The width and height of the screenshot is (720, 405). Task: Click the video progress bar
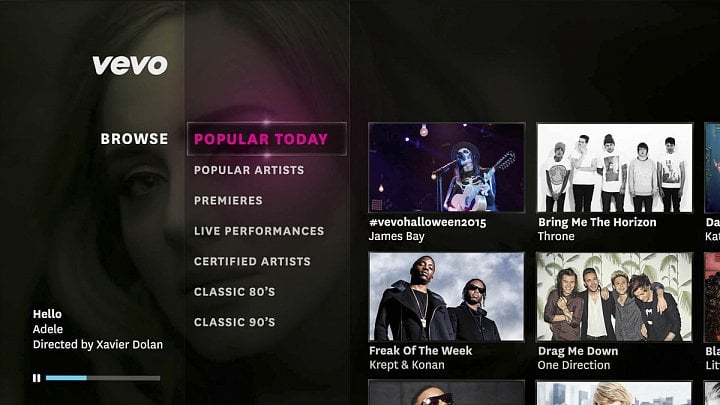(x=103, y=378)
